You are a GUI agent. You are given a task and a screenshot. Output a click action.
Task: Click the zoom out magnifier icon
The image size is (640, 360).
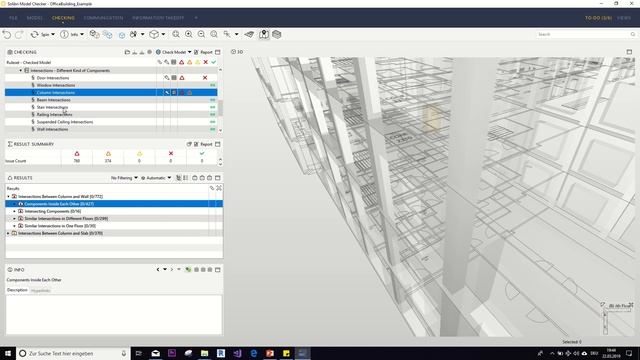pyautogui.click(x=201, y=35)
